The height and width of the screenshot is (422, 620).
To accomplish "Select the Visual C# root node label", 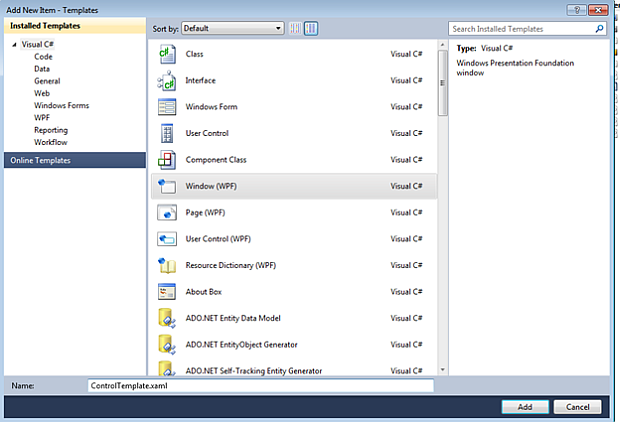I will (x=38, y=44).
